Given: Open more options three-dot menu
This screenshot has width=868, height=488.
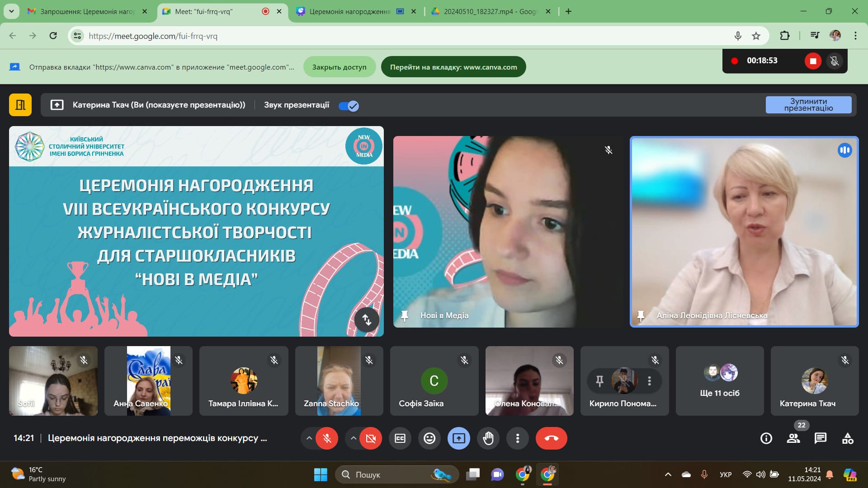Looking at the screenshot, I should 518,438.
